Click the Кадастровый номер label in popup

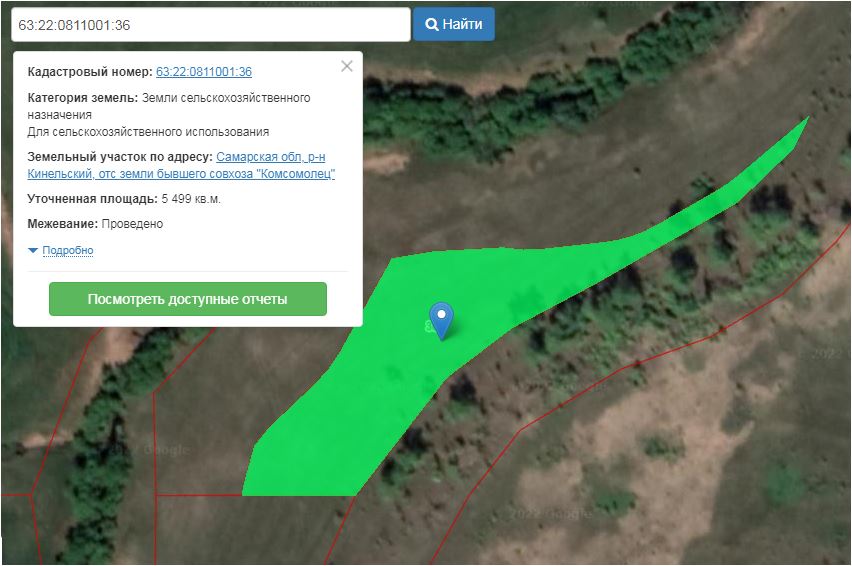click(89, 72)
